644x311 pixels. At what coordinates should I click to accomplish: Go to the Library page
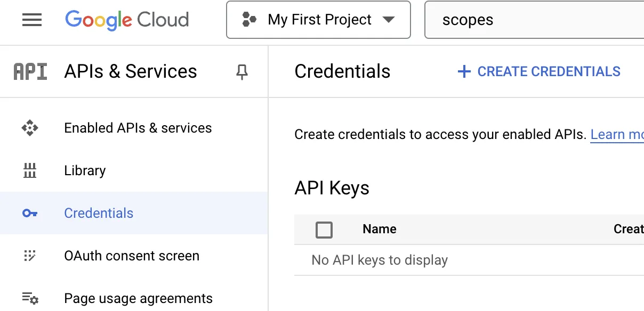pyautogui.click(x=133, y=170)
